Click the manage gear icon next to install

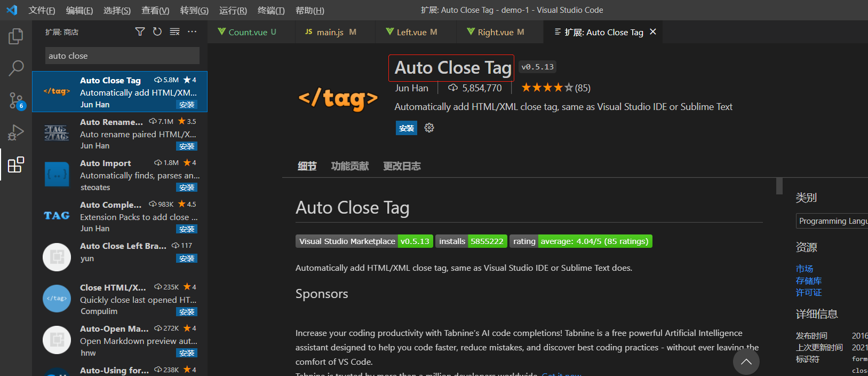click(x=429, y=128)
